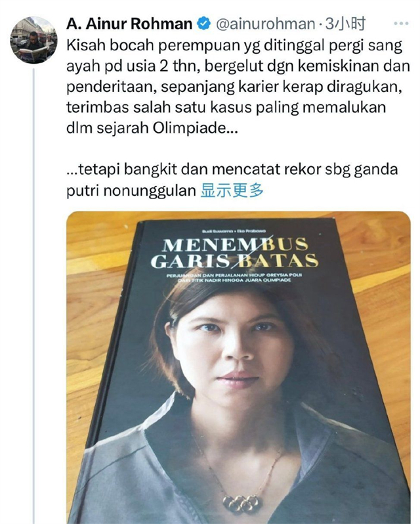Click the word Olimpiade... in the tweet
This screenshot has height=524, width=420.
point(196,128)
